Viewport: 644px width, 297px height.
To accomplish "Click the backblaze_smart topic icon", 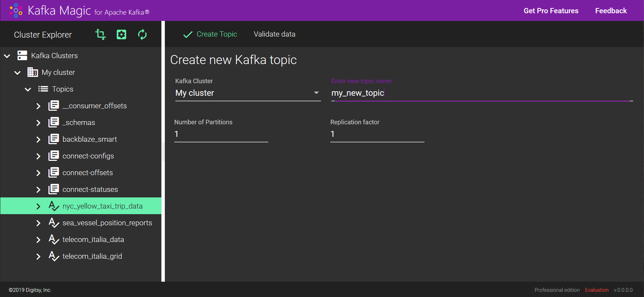I will point(54,139).
